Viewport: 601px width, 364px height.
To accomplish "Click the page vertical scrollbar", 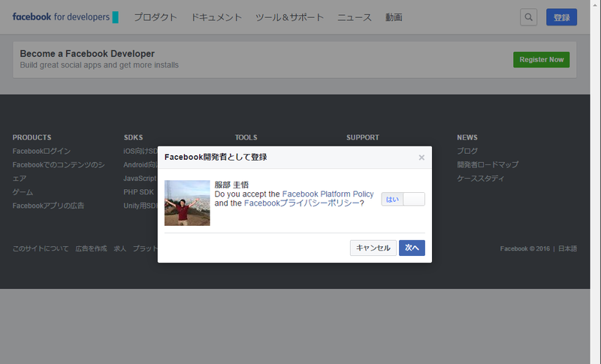I will pos(596,182).
